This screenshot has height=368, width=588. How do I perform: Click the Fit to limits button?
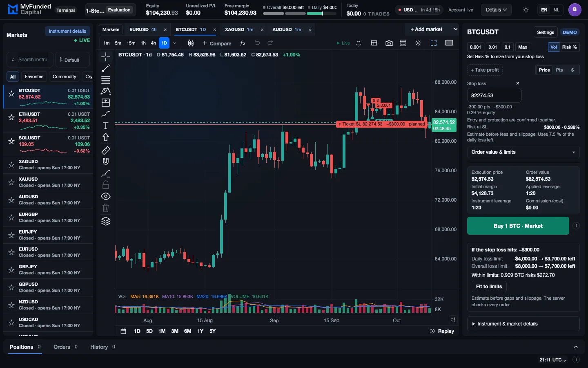coord(489,287)
